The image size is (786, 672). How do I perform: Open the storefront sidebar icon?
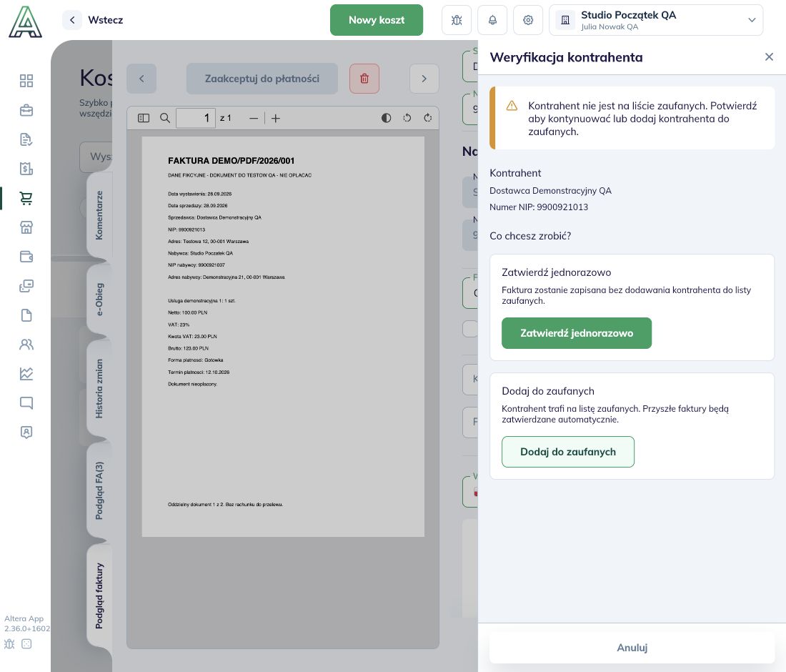coord(26,227)
